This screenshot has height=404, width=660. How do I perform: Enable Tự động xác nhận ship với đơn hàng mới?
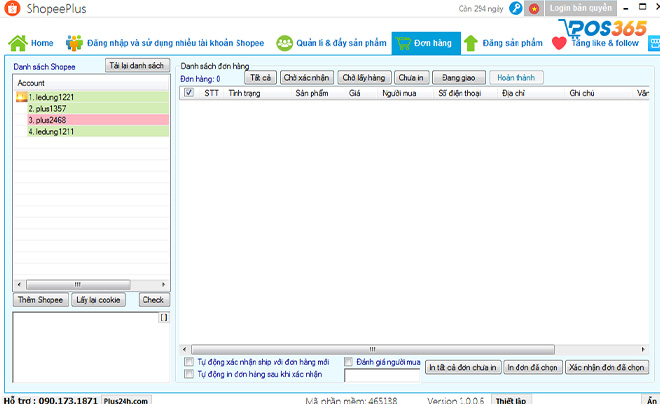[189, 362]
